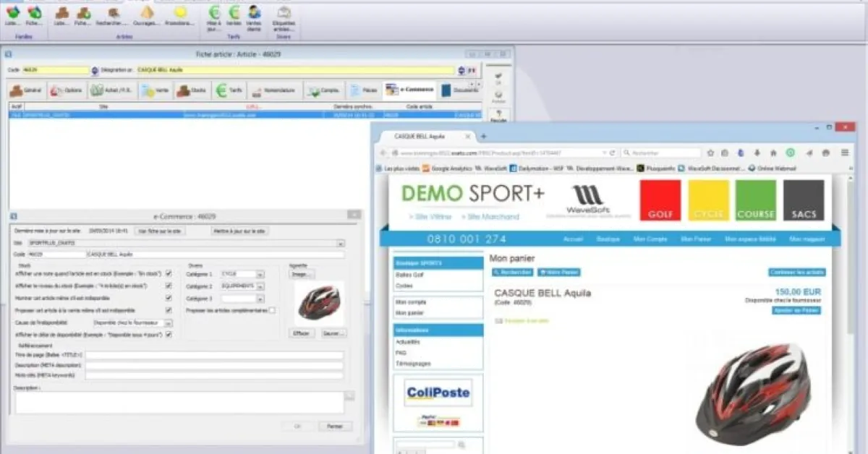This screenshot has width=868, height=454.
Task: Click the Description field expand button
Action: 349,395
